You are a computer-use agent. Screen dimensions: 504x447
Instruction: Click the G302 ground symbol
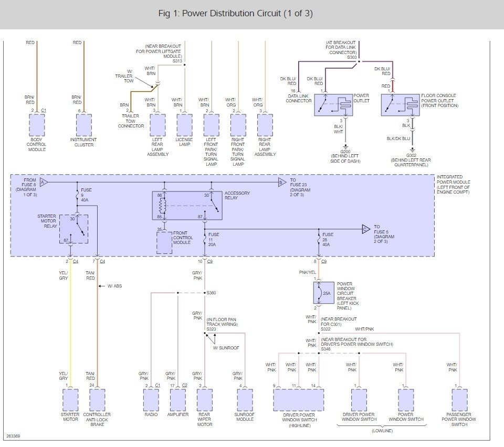point(413,150)
